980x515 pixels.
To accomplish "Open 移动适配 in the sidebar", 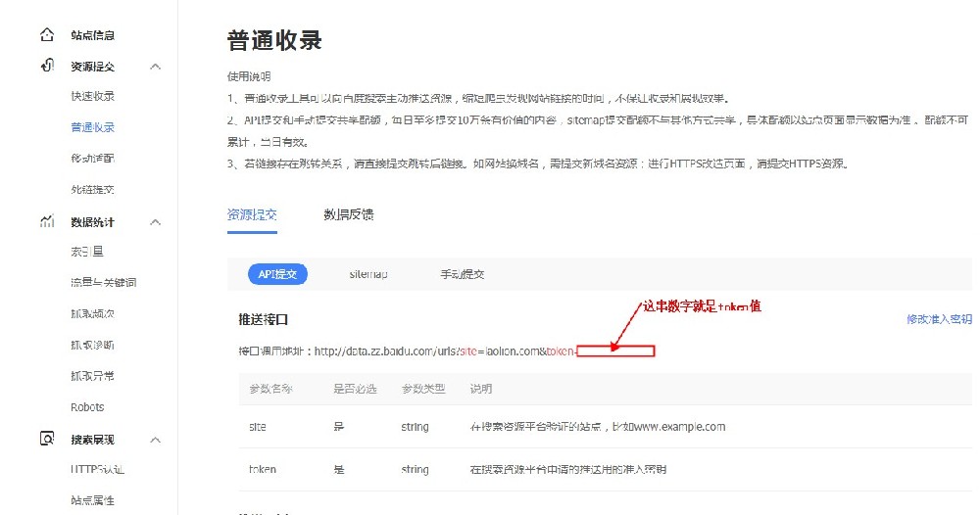I will click(92, 159).
